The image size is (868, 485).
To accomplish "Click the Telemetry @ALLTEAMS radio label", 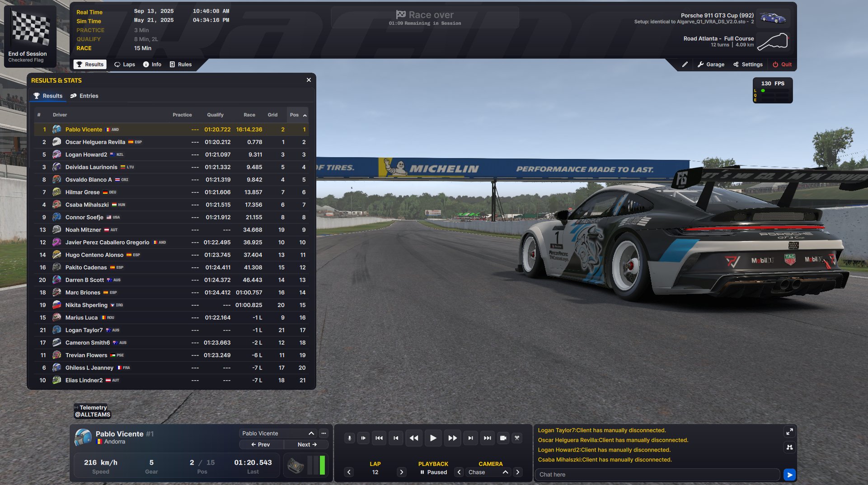I will click(x=93, y=411).
